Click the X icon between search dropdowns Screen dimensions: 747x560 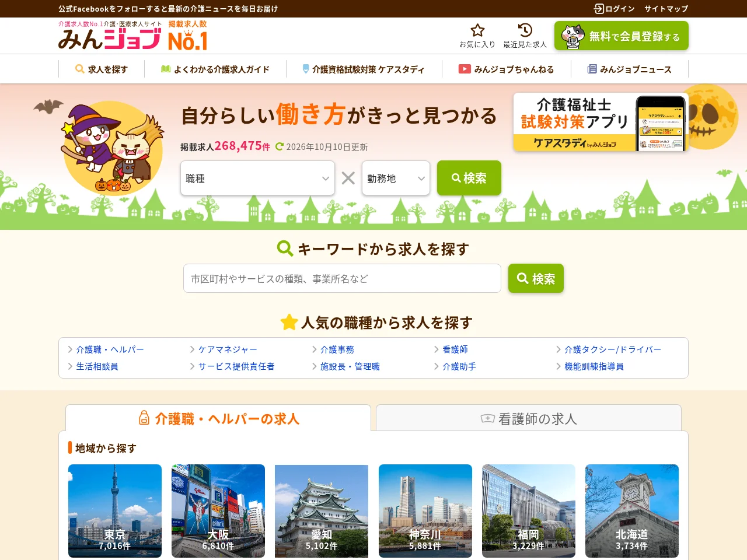(x=348, y=178)
